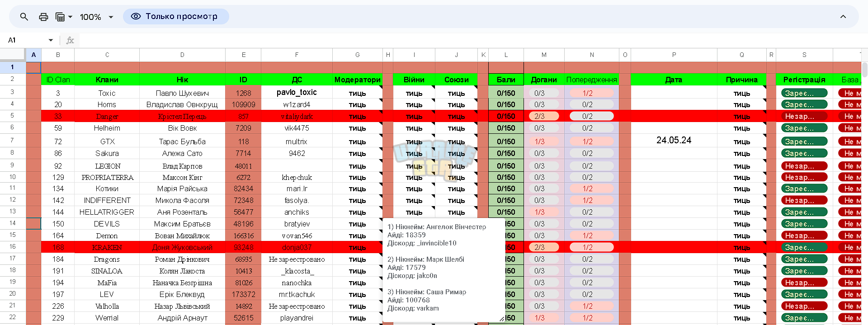Click the Модератори header cell

357,80
